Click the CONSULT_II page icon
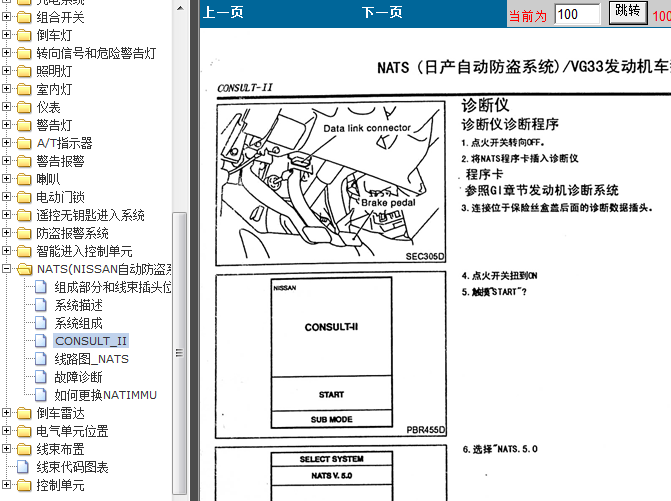The width and height of the screenshot is (671, 501). 41,341
